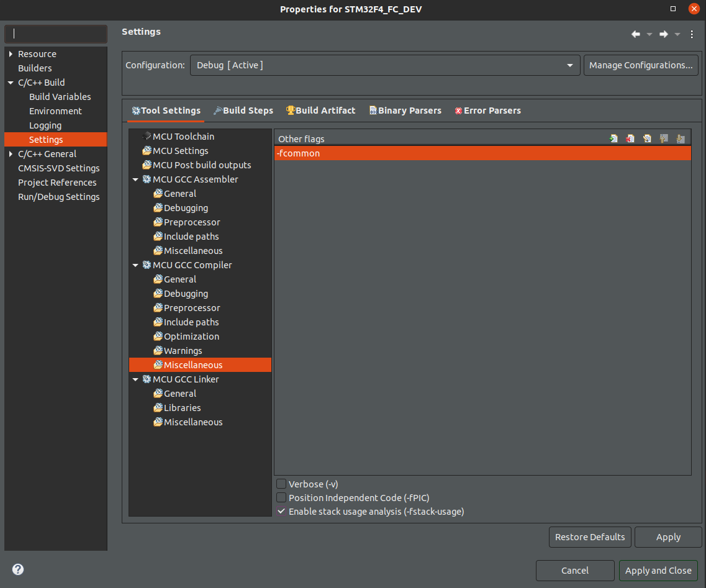Collapse the MCU GCC Assembler group

[135, 179]
